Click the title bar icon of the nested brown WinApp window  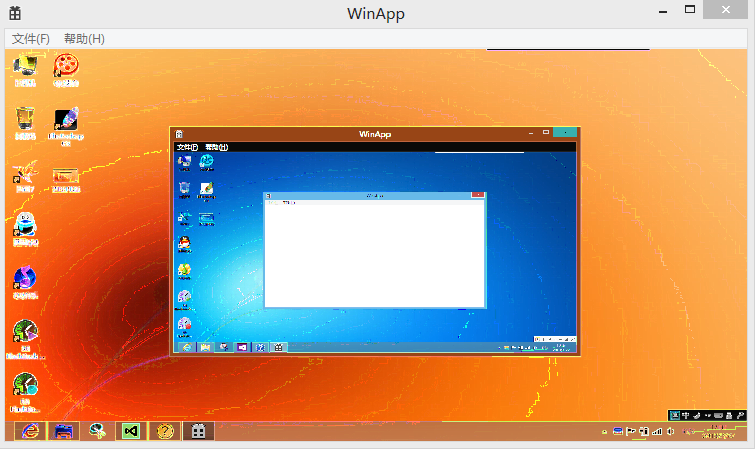pyautogui.click(x=179, y=134)
